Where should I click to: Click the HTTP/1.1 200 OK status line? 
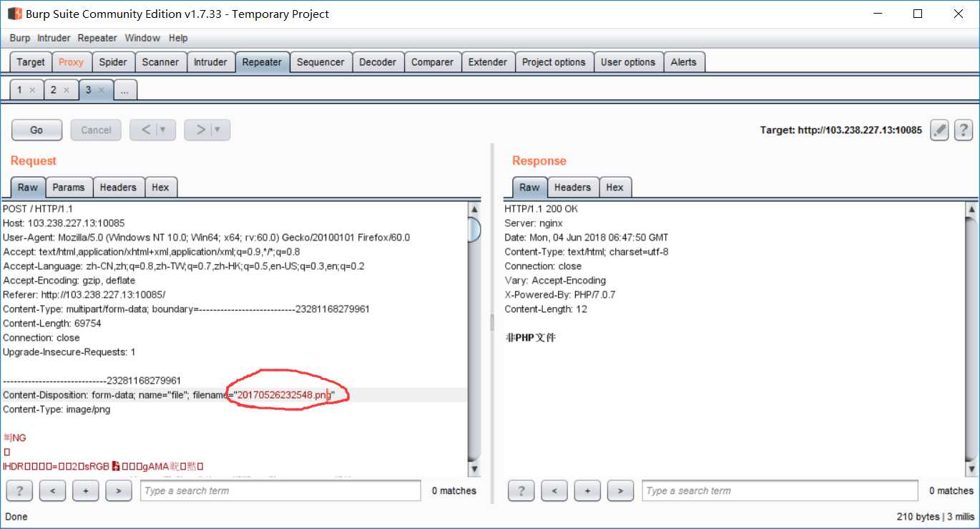point(541,209)
